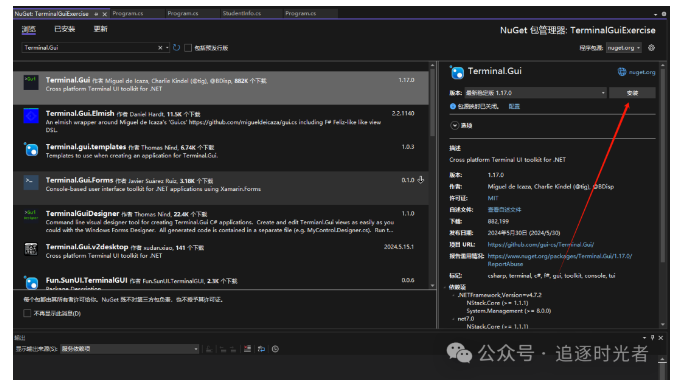This screenshot has height=383, width=679.
Task: Open the Report Abuse nuget.org link
Action: [x=559, y=260]
